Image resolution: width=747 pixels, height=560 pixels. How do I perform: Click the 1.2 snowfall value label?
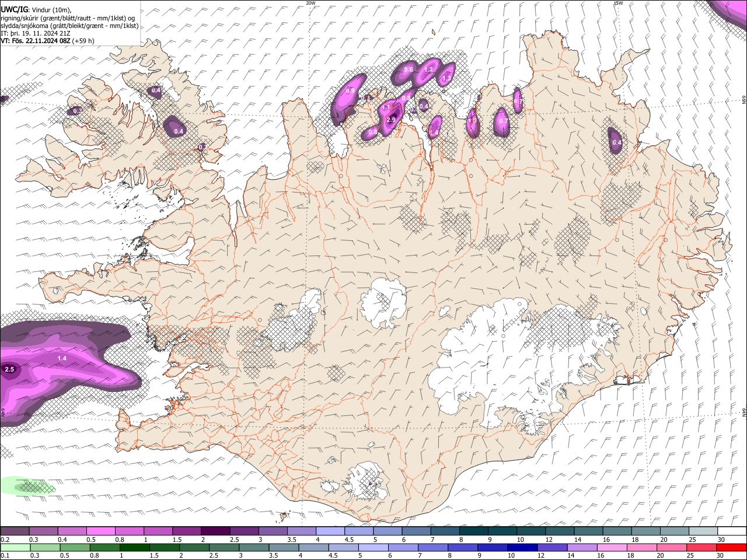(x=428, y=69)
